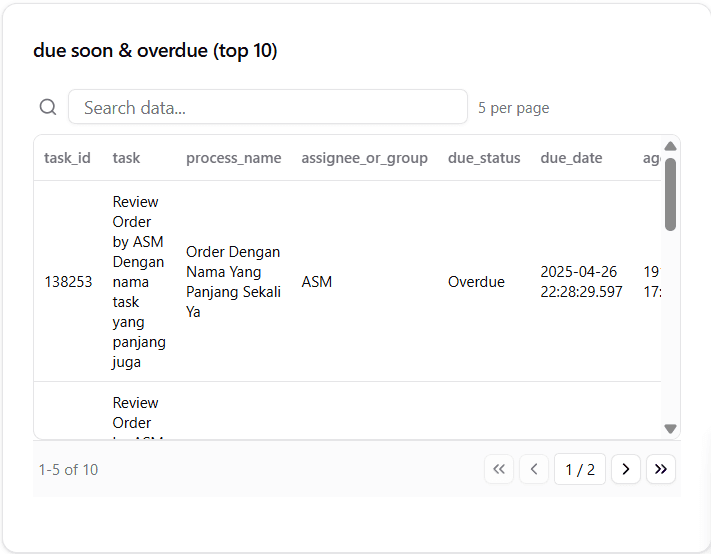
Task: Click the search magnifier icon
Action: 47,108
